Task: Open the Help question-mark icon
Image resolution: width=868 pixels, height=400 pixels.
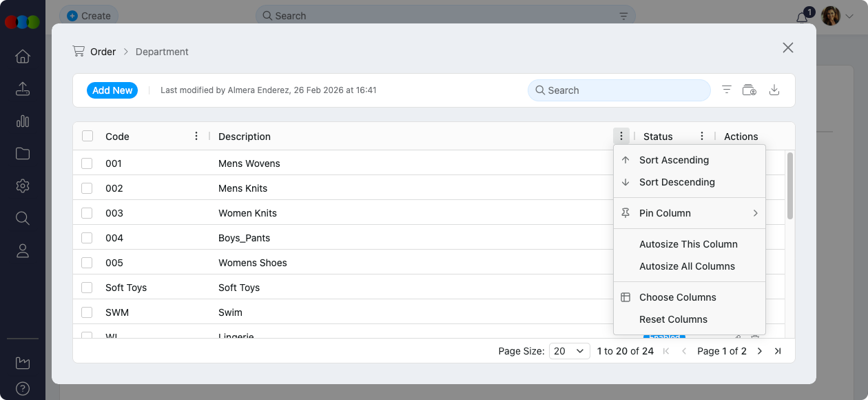Action: tap(23, 388)
